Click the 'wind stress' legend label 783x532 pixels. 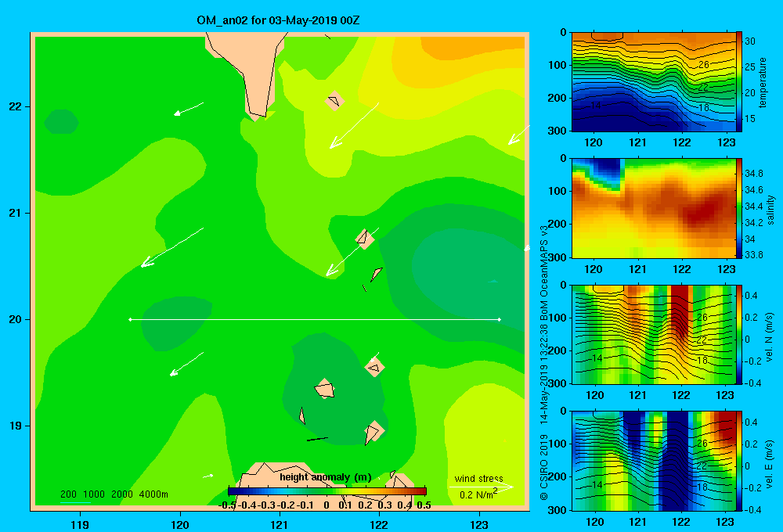479,479
